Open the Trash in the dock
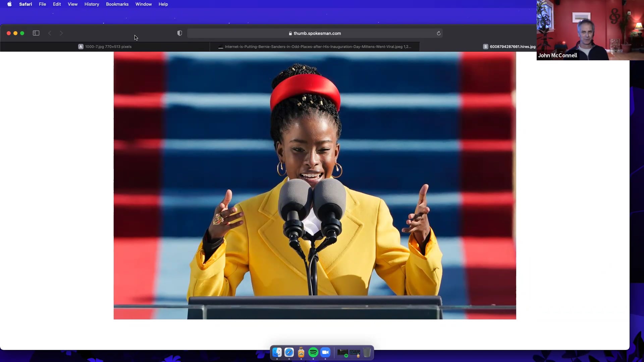The height and width of the screenshot is (362, 644). pos(367,352)
